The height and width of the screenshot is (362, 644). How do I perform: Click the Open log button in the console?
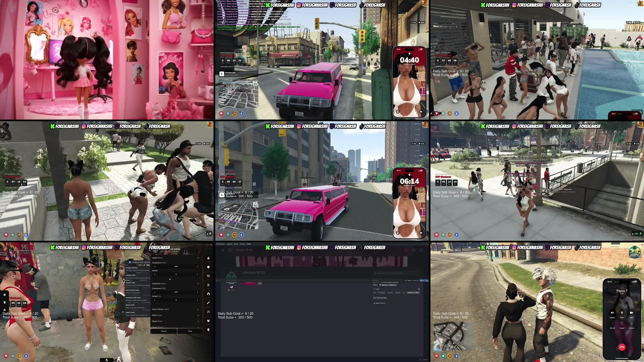tap(424, 281)
